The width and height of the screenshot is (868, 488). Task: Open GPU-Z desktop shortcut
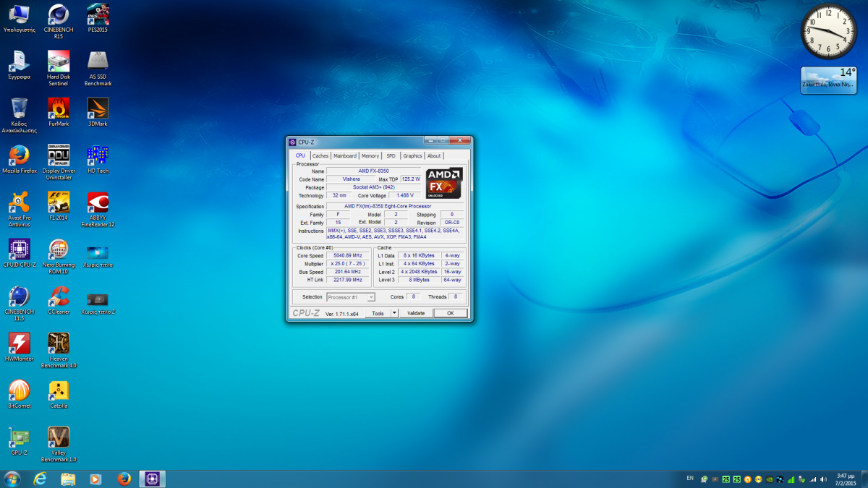pos(20,441)
